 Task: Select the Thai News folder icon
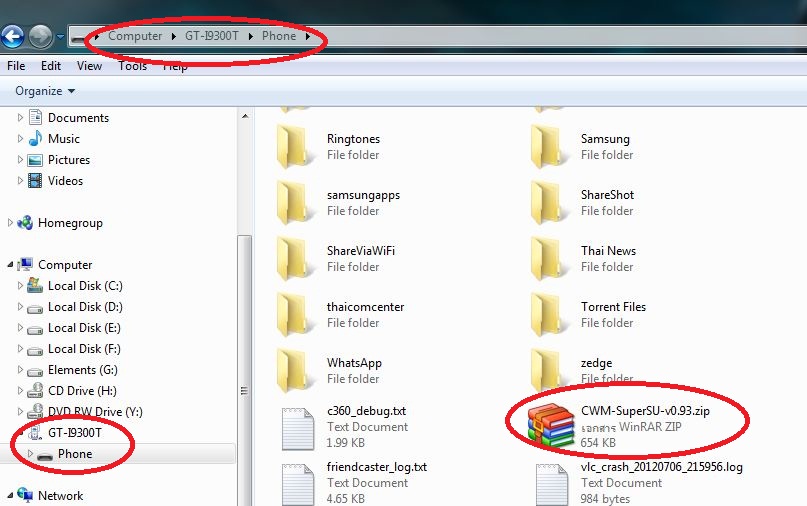click(547, 259)
